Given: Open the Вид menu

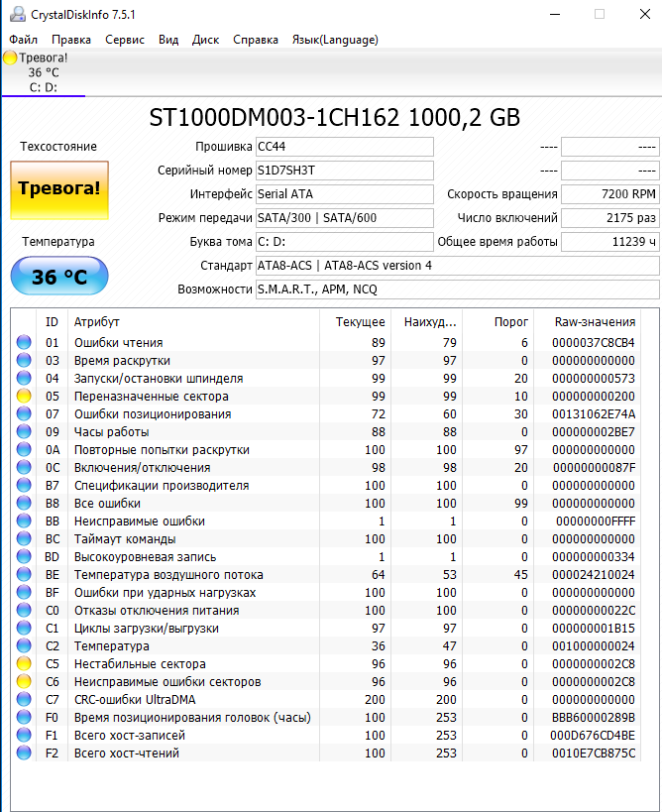Looking at the screenshot, I should [168, 40].
